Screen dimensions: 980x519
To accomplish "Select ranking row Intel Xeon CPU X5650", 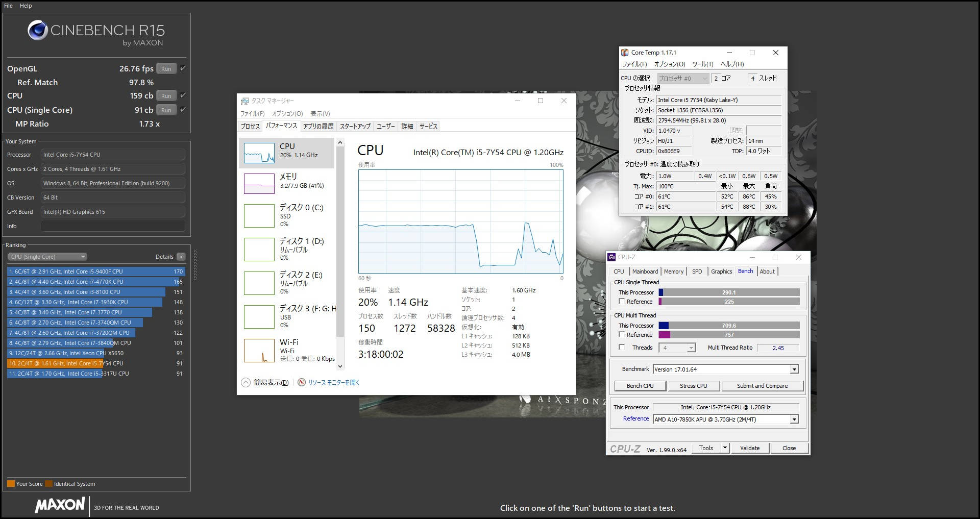I will point(96,353).
